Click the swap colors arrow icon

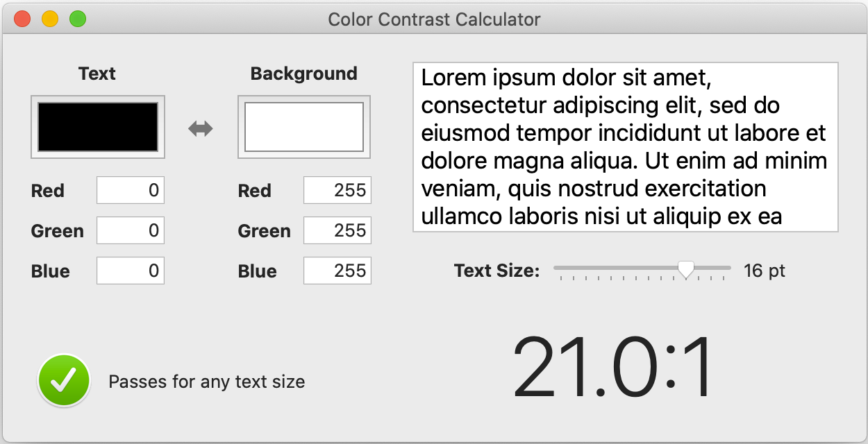201,127
